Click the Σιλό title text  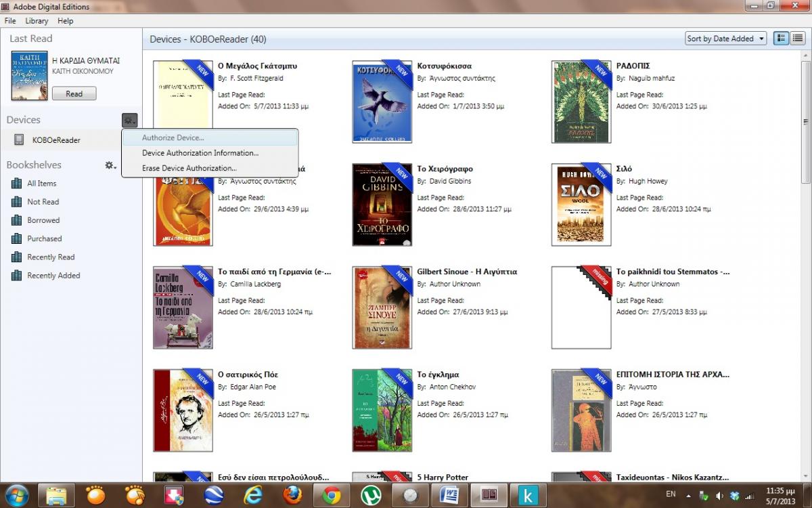click(625, 169)
